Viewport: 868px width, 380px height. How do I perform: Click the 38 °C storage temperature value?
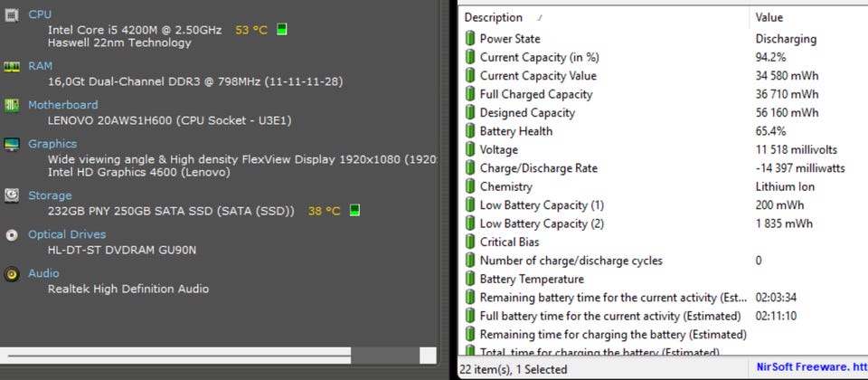click(x=325, y=211)
